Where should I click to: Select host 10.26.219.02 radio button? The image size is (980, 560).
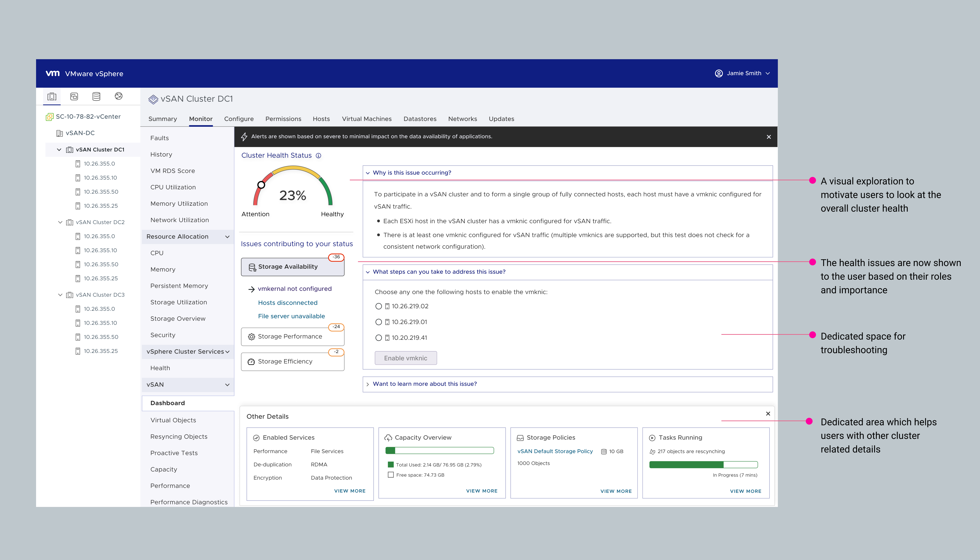pos(378,307)
